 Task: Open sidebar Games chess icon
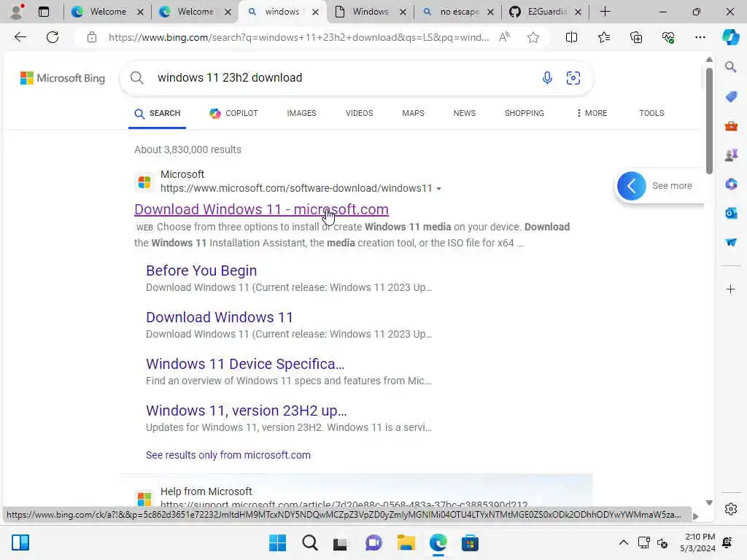pyautogui.click(x=731, y=155)
